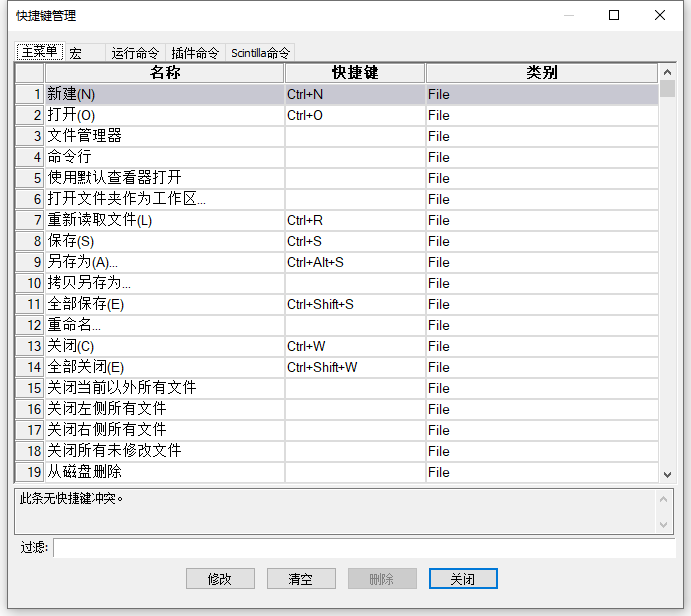This screenshot has width=691, height=616.
Task: Click table scrollbar down arrow
Action: pos(667,475)
